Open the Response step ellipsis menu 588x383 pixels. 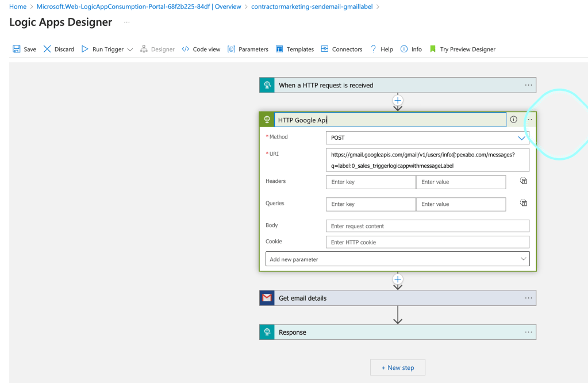click(528, 332)
